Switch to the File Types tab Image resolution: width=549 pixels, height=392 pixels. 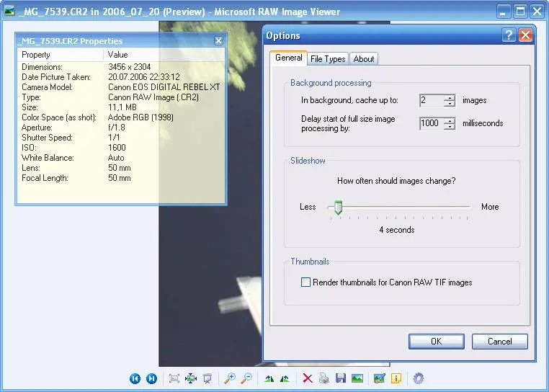click(328, 59)
